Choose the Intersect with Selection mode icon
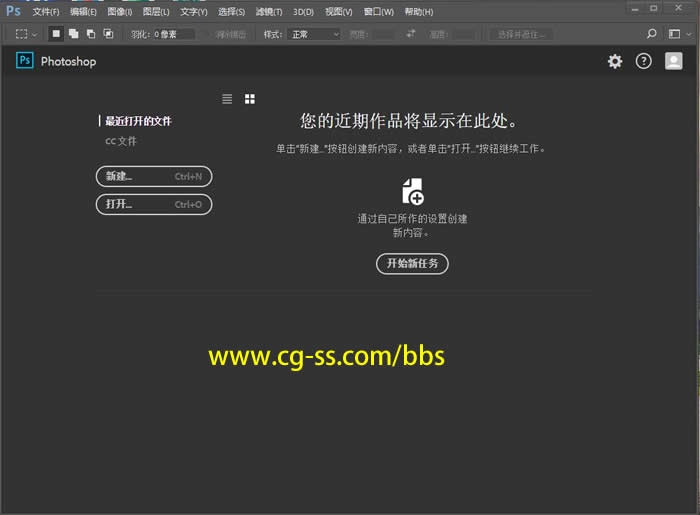 (107, 33)
